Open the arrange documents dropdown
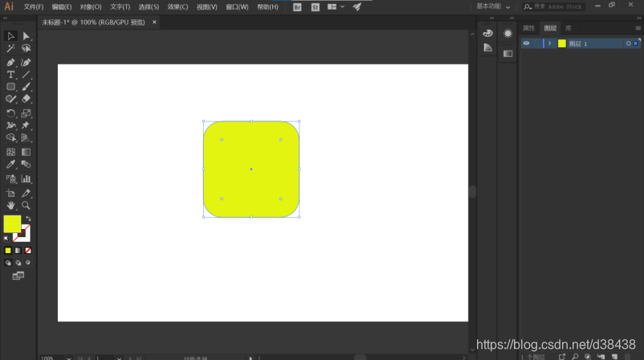The image size is (644, 360). tap(336, 7)
